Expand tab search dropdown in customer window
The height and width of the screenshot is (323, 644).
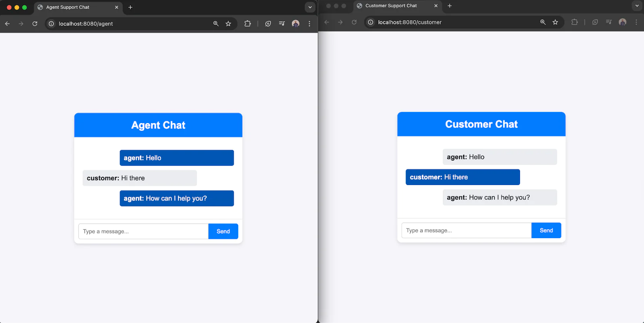637,6
